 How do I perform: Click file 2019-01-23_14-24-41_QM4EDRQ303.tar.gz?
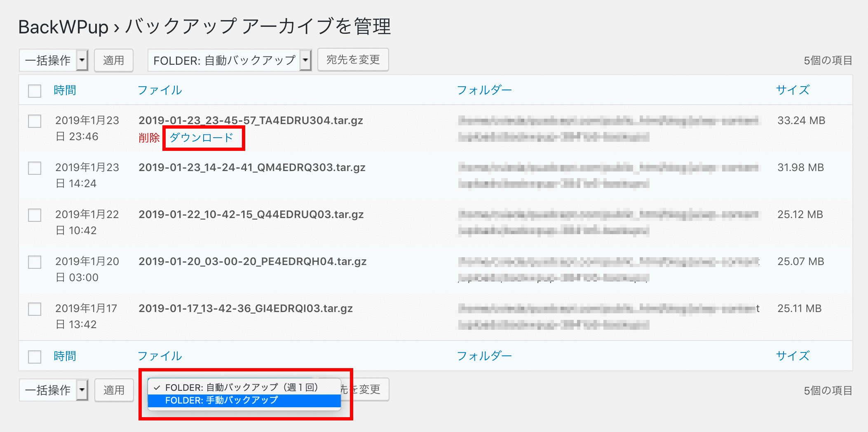[252, 167]
